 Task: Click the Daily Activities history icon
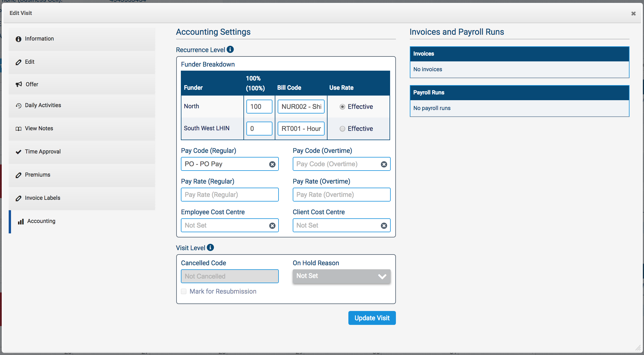point(19,106)
